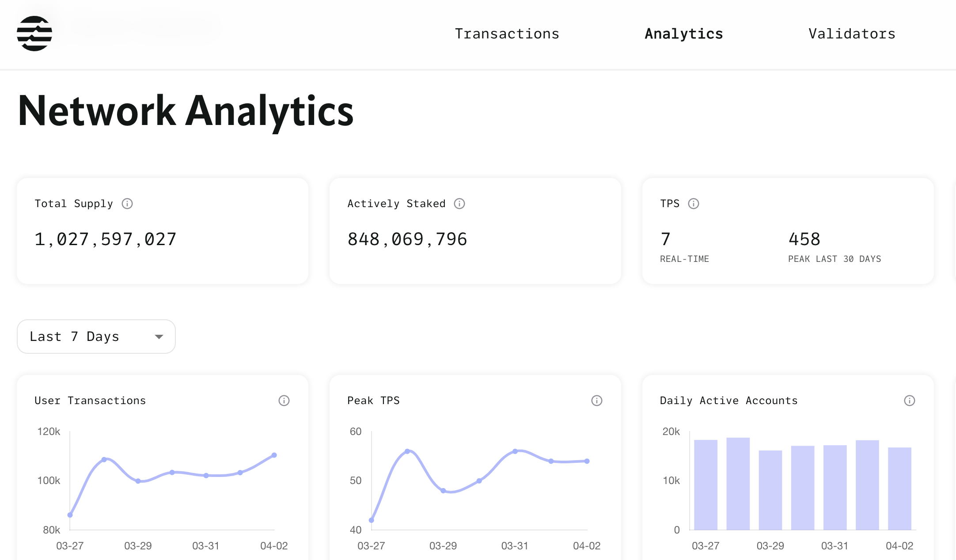
Task: Click the TPS info icon
Action: tap(694, 204)
